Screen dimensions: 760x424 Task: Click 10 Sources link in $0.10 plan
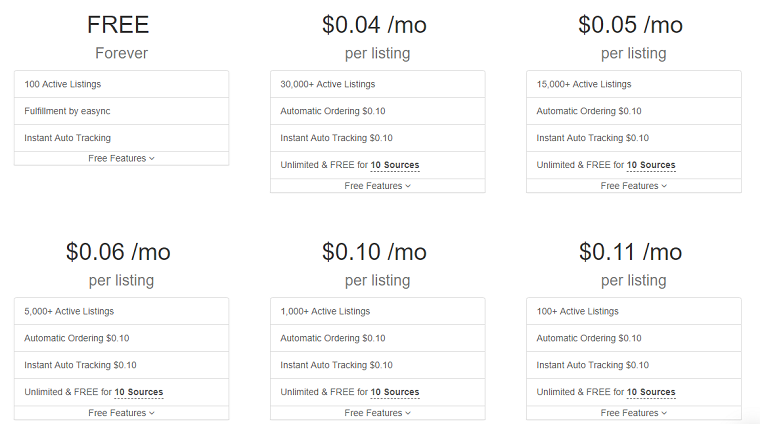click(395, 392)
